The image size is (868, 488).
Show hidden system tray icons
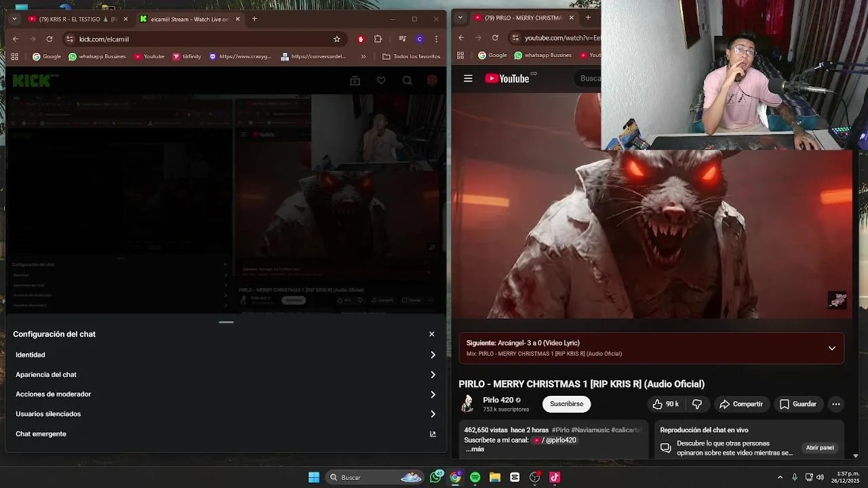coord(780,477)
